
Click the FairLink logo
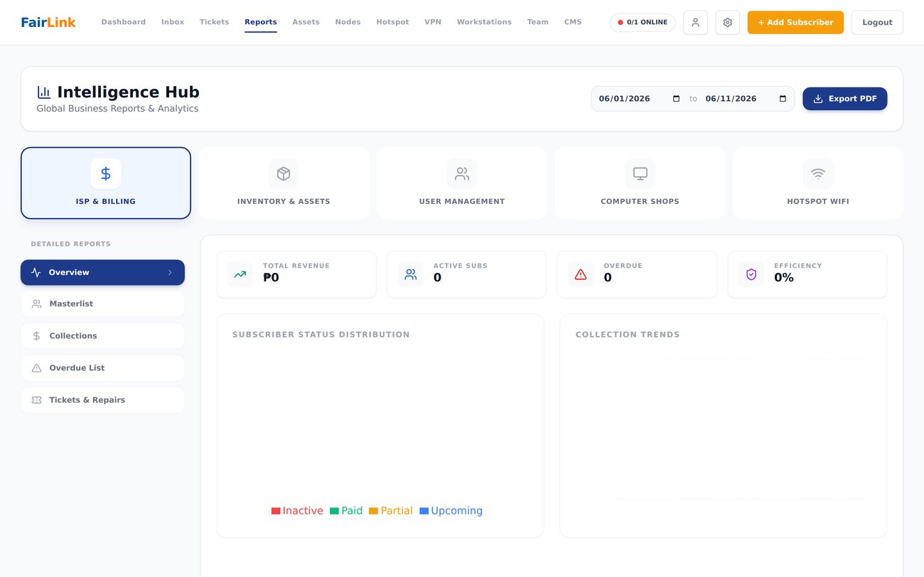48,22
